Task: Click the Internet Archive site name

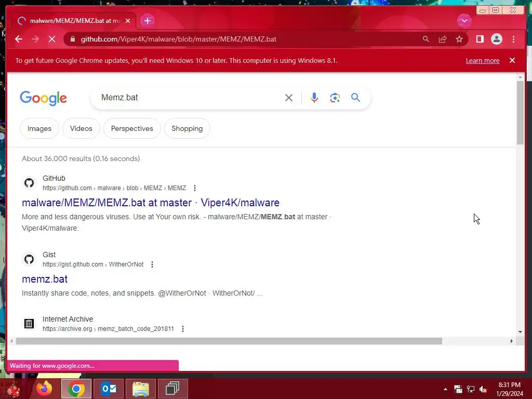Action: 68,319
